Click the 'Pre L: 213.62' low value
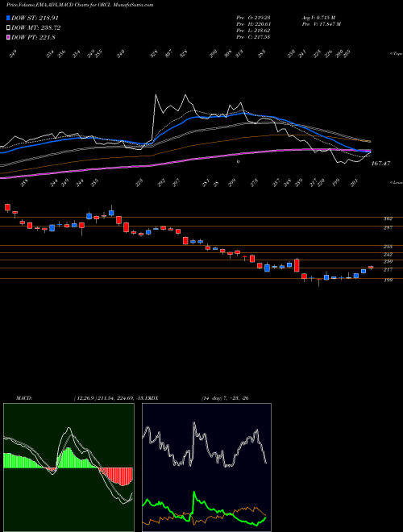403x532 pixels. (x=253, y=30)
